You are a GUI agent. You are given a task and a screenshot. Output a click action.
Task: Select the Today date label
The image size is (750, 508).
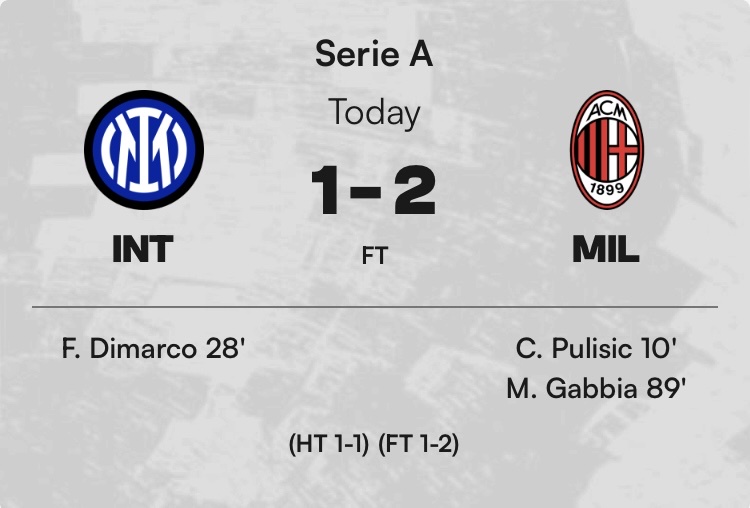(x=374, y=112)
